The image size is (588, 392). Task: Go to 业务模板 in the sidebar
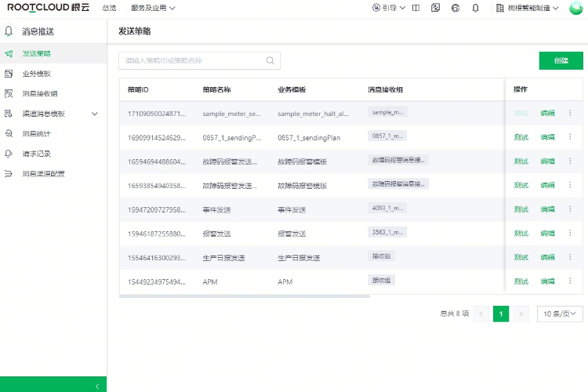(37, 74)
